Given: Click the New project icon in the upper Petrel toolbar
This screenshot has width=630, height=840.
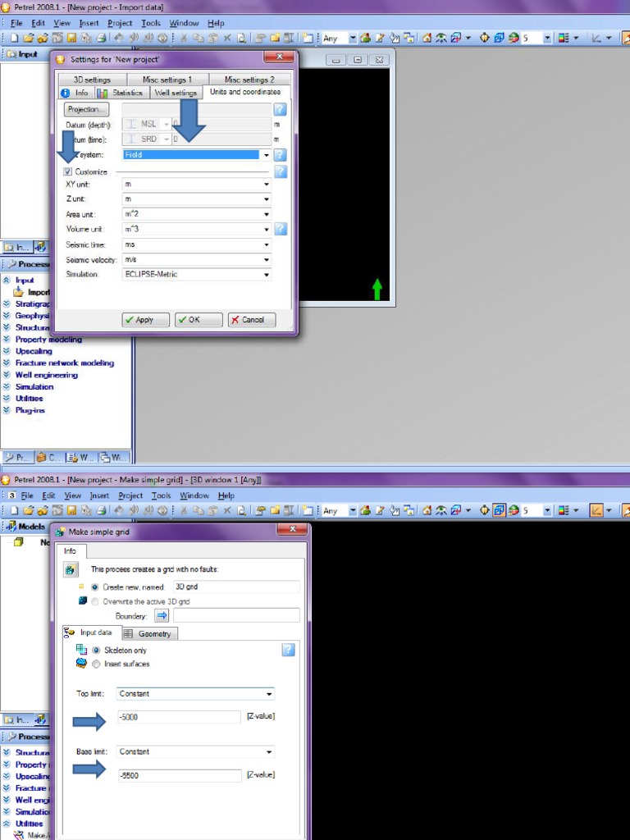Looking at the screenshot, I should pyautogui.click(x=15, y=38).
